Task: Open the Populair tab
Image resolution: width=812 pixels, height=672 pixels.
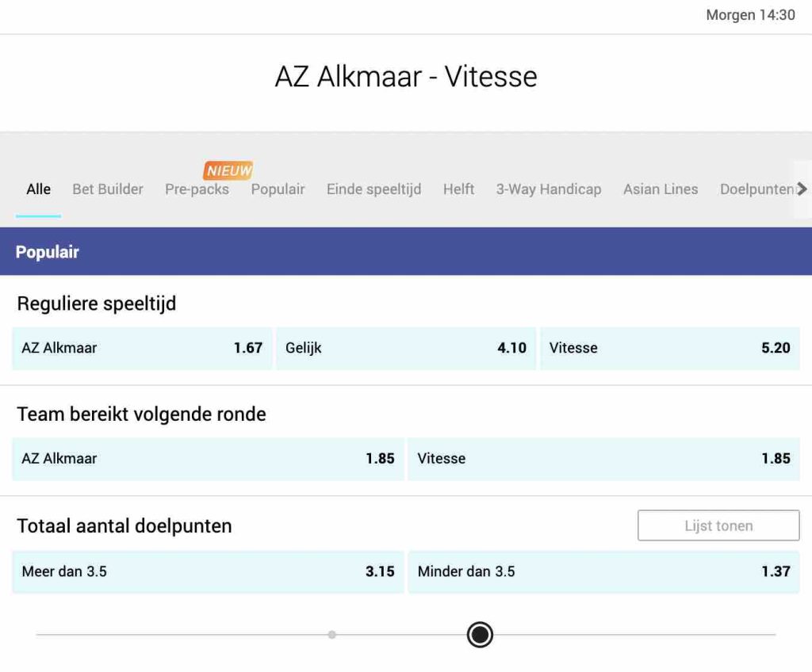Action: point(278,189)
